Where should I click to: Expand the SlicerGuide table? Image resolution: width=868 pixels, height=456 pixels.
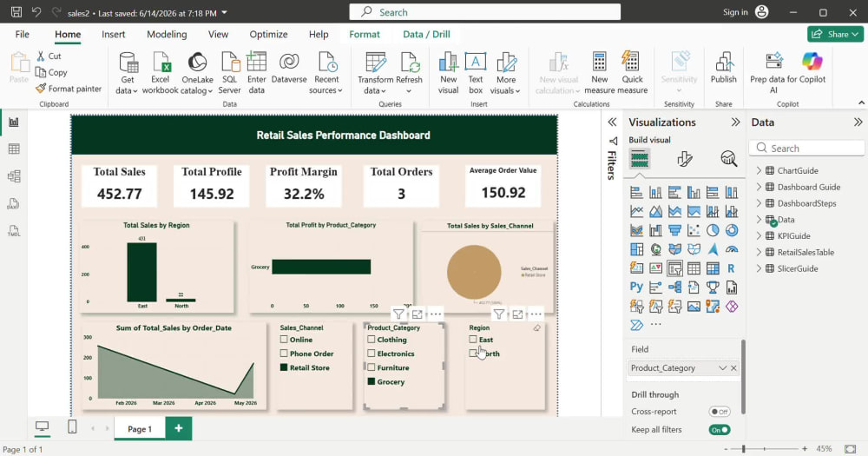[x=759, y=268]
